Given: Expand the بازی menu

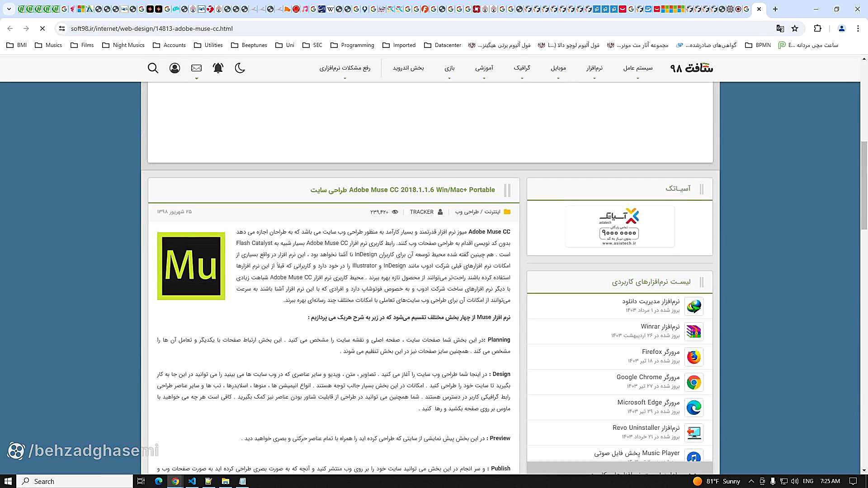Looking at the screenshot, I should [x=449, y=68].
